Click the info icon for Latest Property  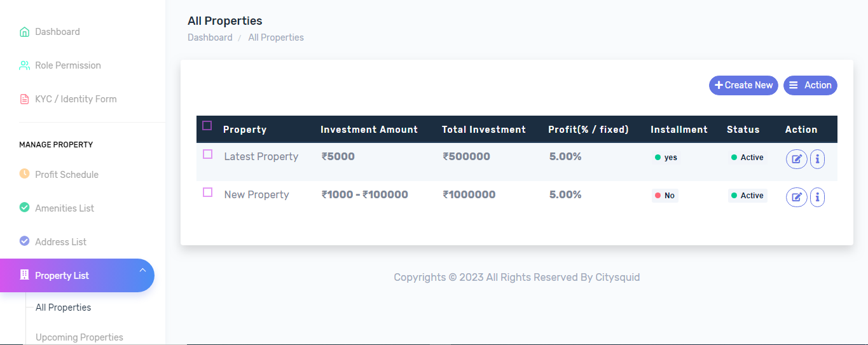pyautogui.click(x=817, y=159)
